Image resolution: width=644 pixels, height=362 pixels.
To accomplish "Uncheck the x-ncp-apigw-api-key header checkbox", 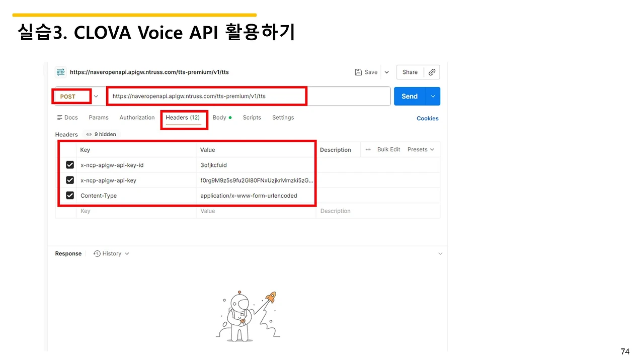I will click(x=70, y=180).
